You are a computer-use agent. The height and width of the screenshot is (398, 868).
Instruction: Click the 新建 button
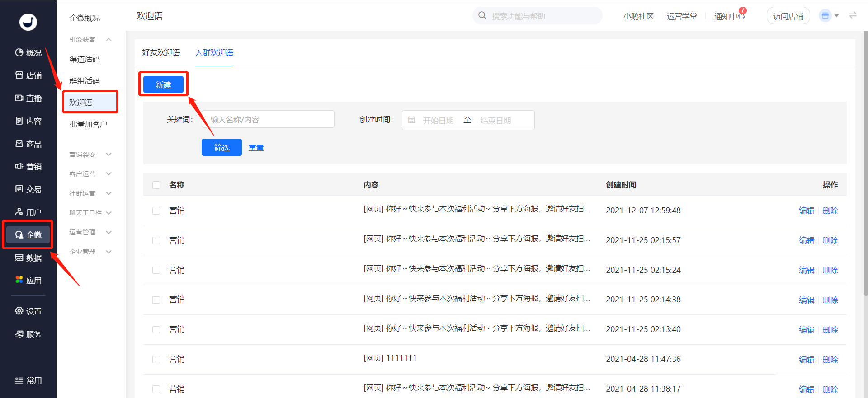pos(163,84)
